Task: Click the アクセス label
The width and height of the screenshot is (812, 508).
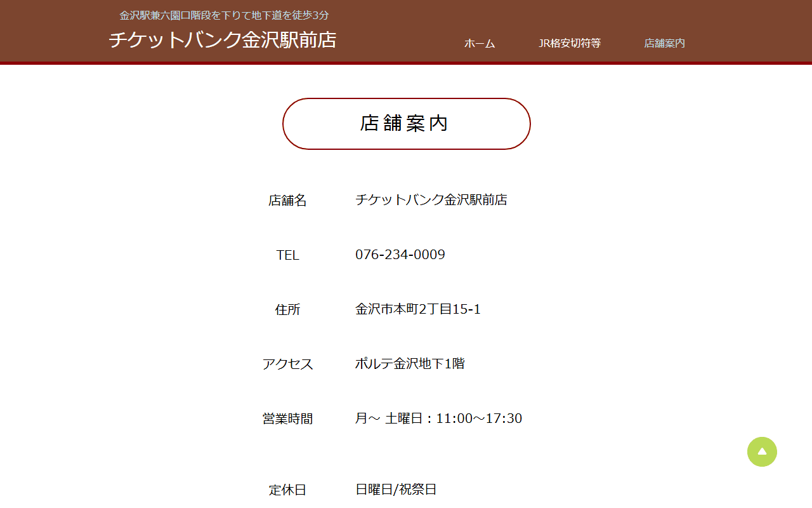Action: pos(287,364)
